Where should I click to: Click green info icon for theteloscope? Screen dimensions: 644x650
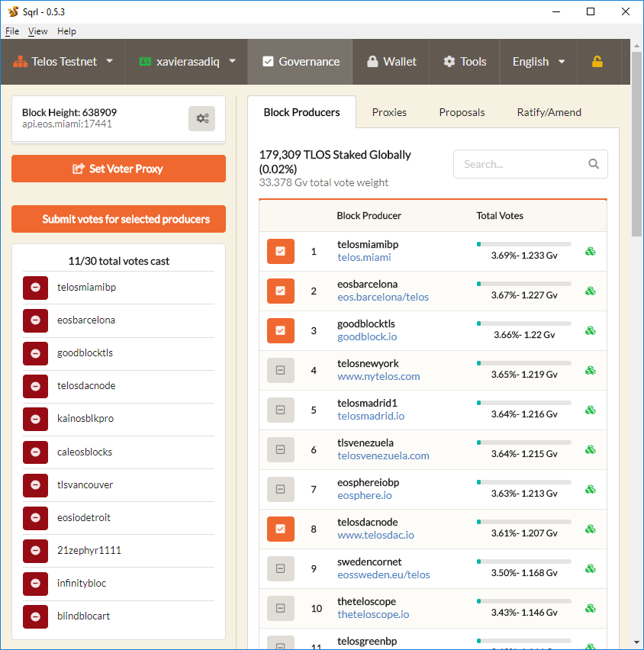click(591, 608)
